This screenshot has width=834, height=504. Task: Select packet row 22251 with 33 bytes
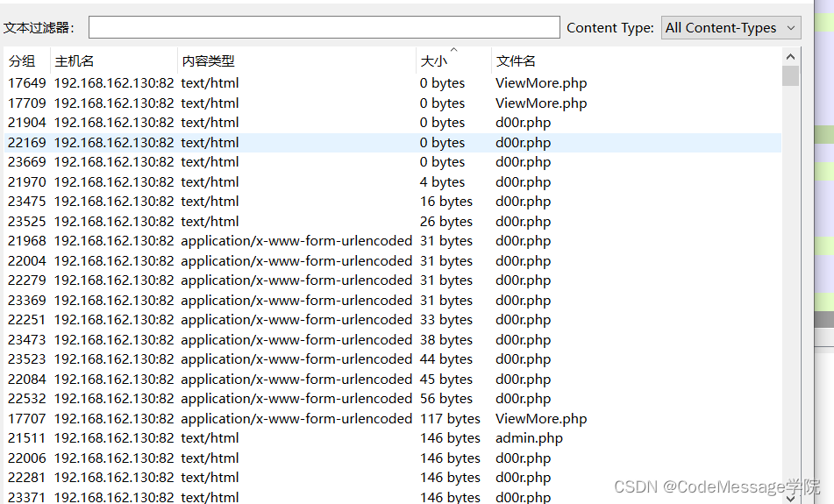[x=393, y=320]
